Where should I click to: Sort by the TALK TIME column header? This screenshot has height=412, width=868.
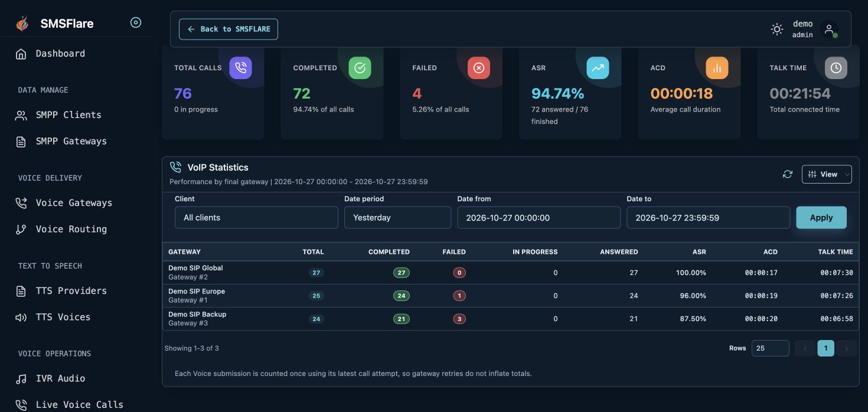point(836,251)
